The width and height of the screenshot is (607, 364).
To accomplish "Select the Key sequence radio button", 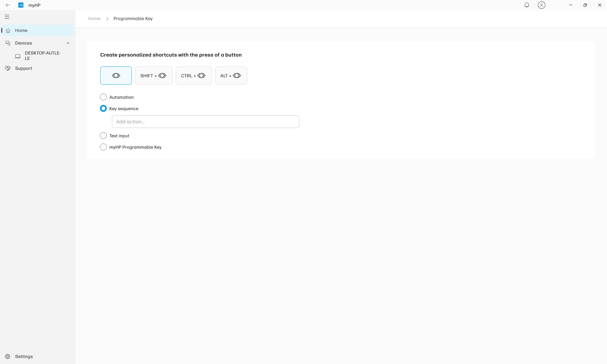I will [x=103, y=108].
